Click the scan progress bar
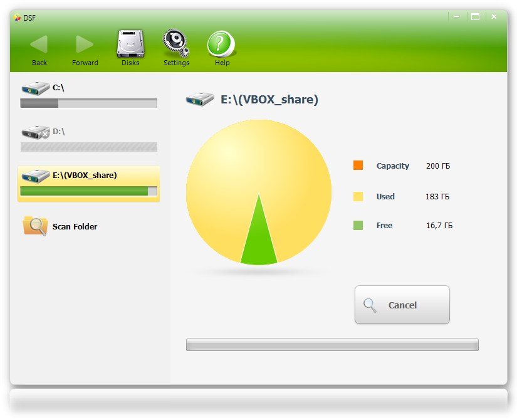Viewport: 517px width, 420px height. 332,345
